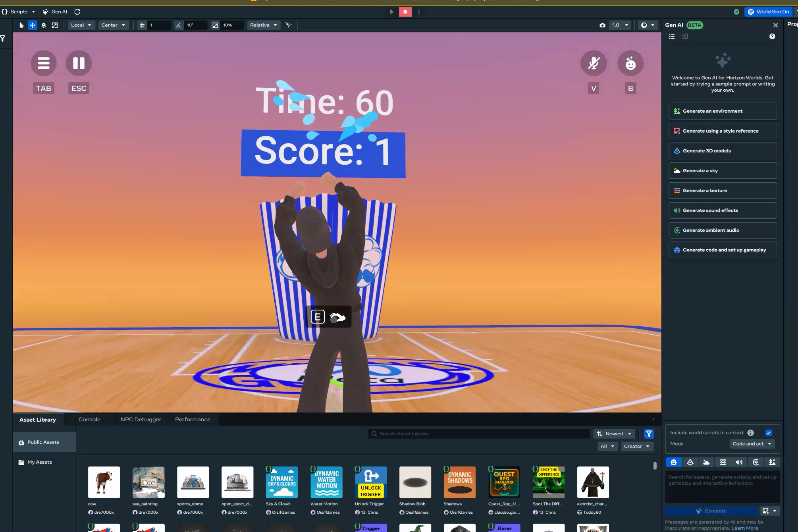Open the Newest sort dropdown

tap(614, 434)
